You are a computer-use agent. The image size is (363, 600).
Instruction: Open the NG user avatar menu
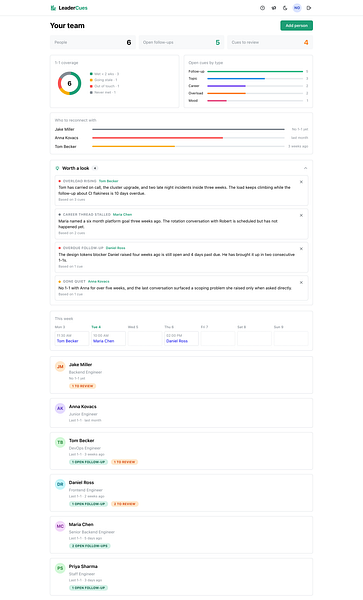point(297,8)
